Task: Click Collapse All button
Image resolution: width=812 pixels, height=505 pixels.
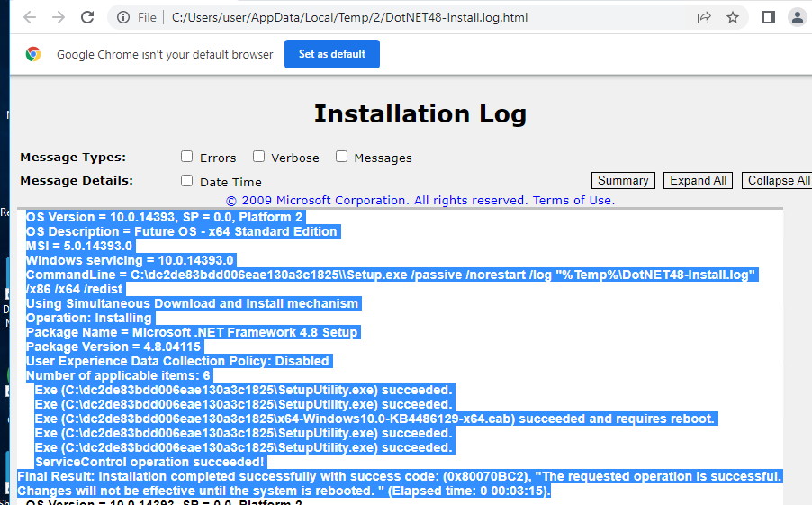Action: [779, 180]
